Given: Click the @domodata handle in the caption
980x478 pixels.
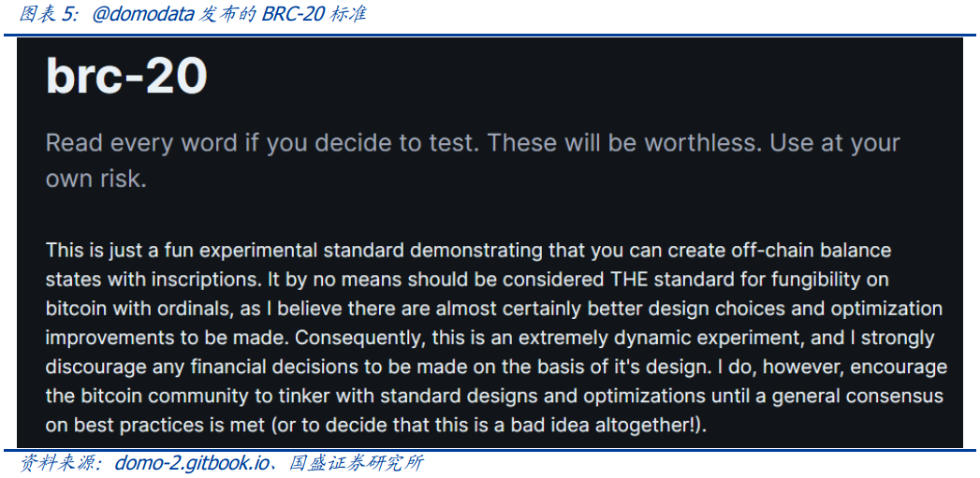Looking at the screenshot, I should click(143, 15).
